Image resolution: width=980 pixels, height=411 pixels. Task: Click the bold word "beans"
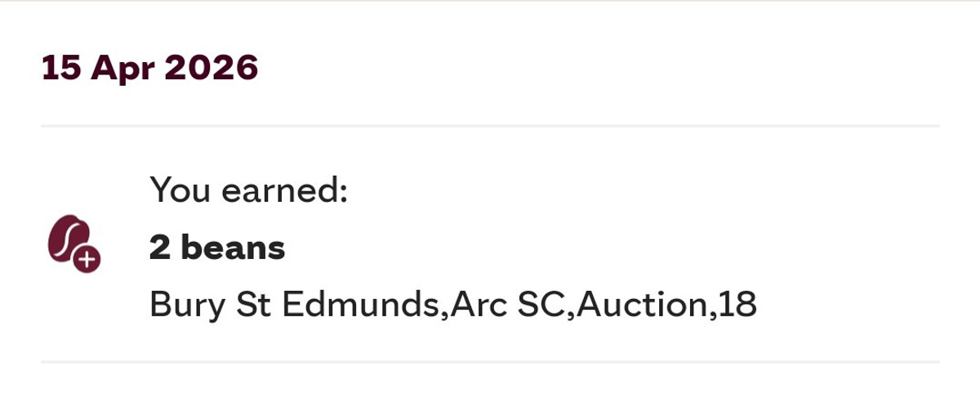[x=233, y=248]
